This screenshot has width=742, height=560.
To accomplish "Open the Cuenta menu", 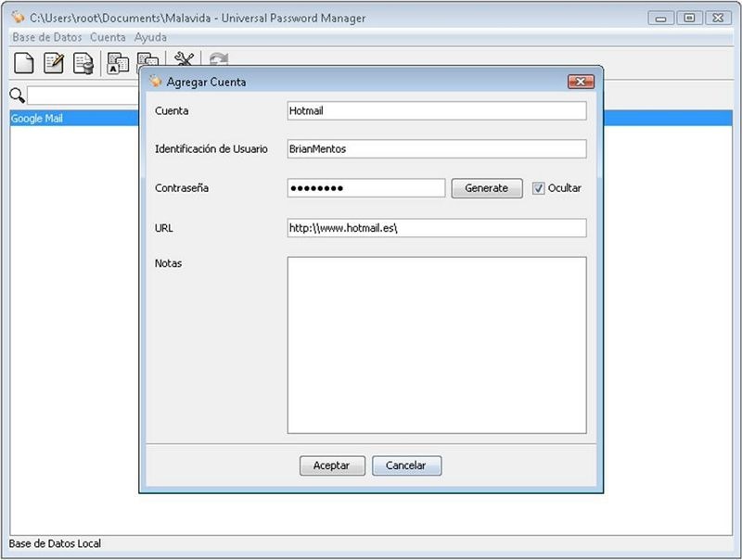I will (108, 37).
